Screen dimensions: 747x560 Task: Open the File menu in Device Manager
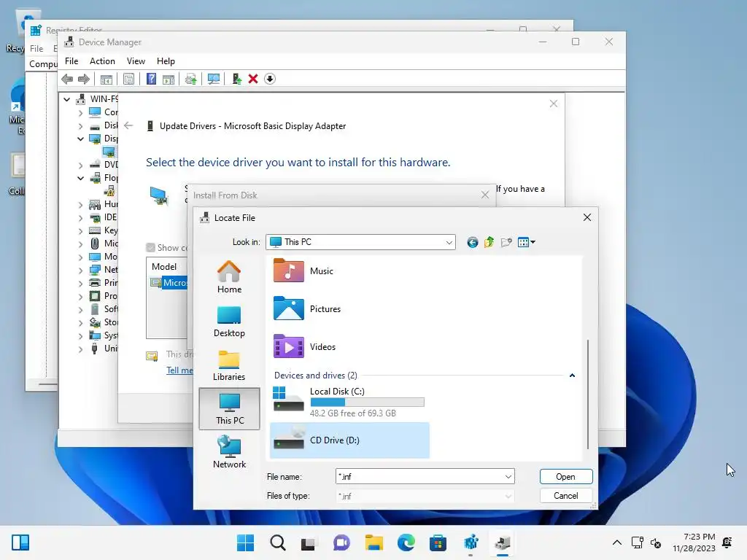(x=71, y=61)
